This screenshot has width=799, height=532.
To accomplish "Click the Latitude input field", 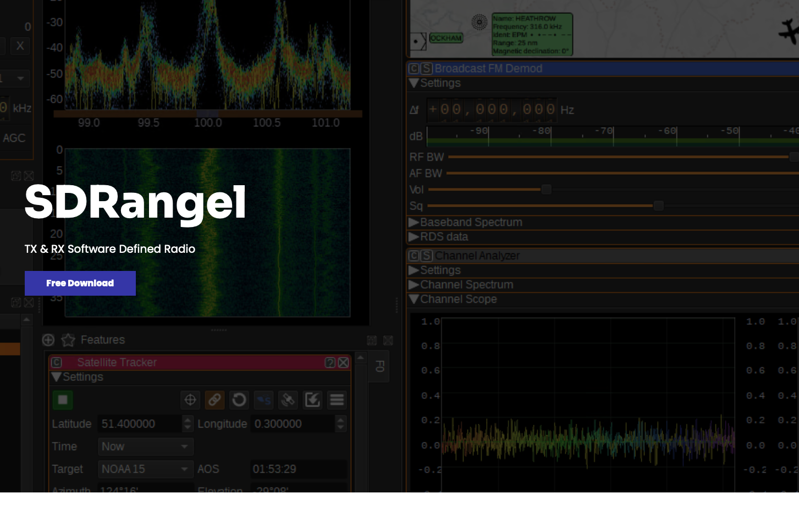I will (x=141, y=424).
